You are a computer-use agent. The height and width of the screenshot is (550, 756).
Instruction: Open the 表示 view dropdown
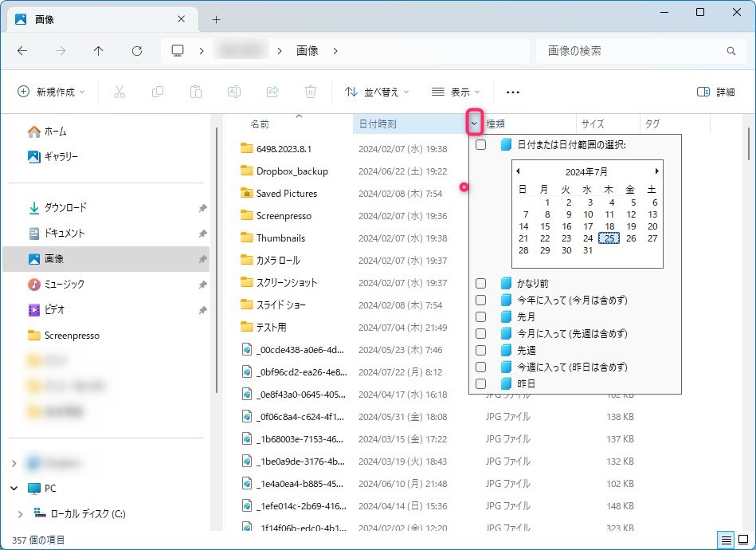point(456,92)
